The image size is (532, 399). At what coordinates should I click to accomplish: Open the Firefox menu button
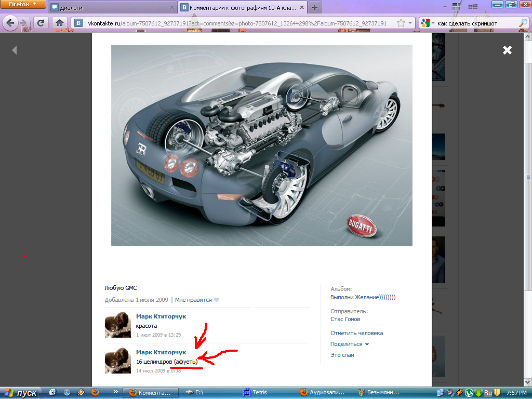pyautogui.click(x=23, y=4)
